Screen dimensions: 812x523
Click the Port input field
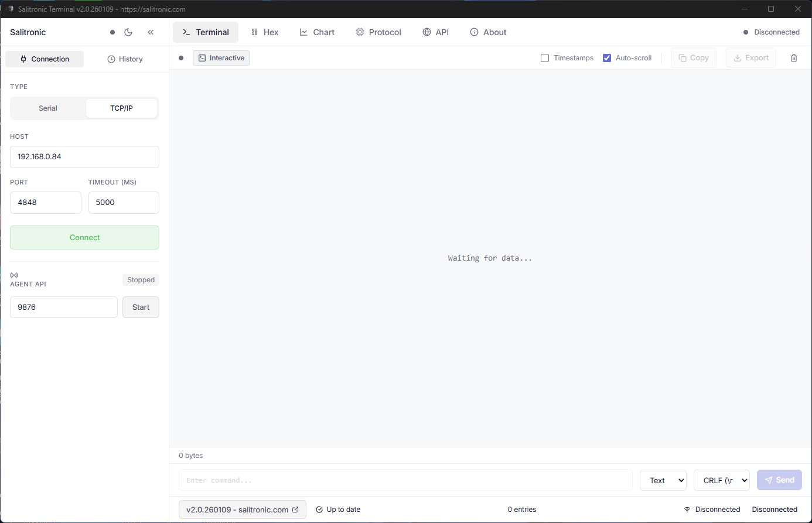coord(46,203)
